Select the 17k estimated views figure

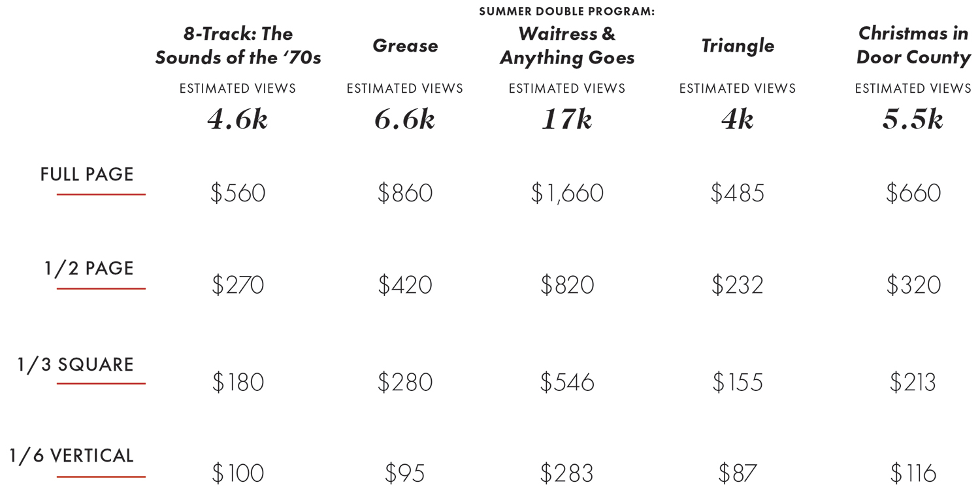click(567, 120)
